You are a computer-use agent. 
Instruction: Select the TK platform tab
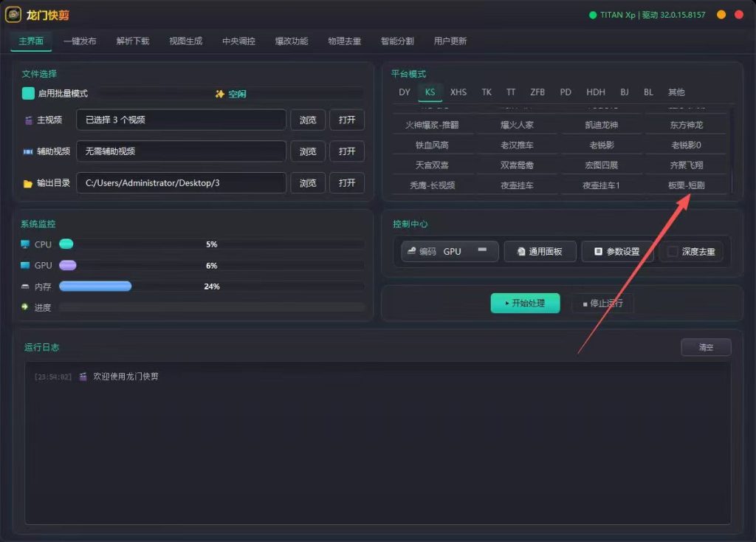click(487, 92)
